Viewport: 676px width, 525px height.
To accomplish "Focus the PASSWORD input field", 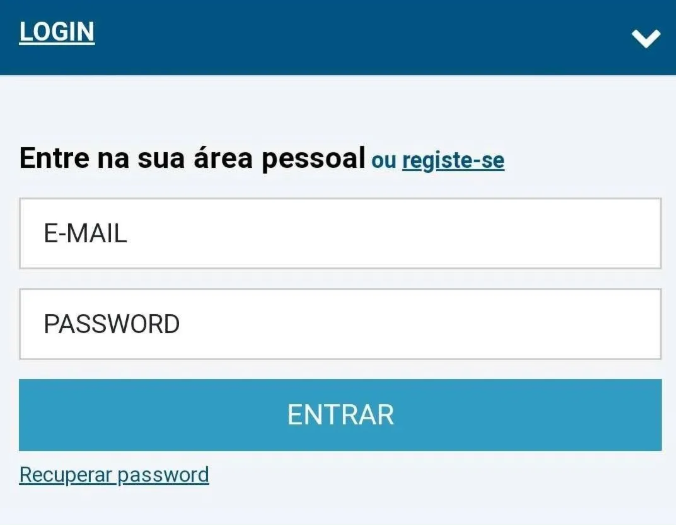I will pos(340,324).
